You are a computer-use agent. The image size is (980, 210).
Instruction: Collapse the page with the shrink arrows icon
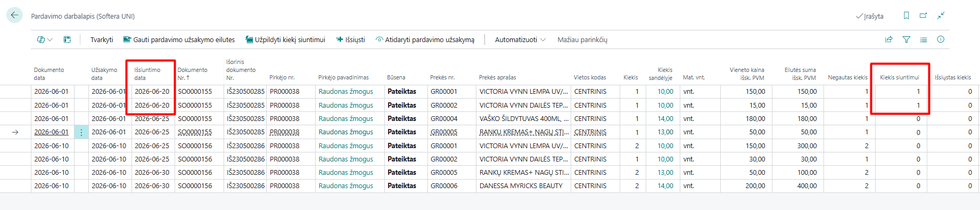(x=941, y=15)
